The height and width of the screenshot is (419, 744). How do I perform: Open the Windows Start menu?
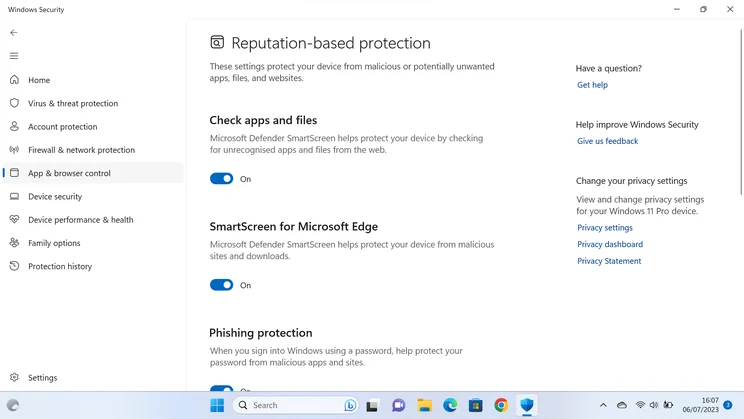click(217, 405)
